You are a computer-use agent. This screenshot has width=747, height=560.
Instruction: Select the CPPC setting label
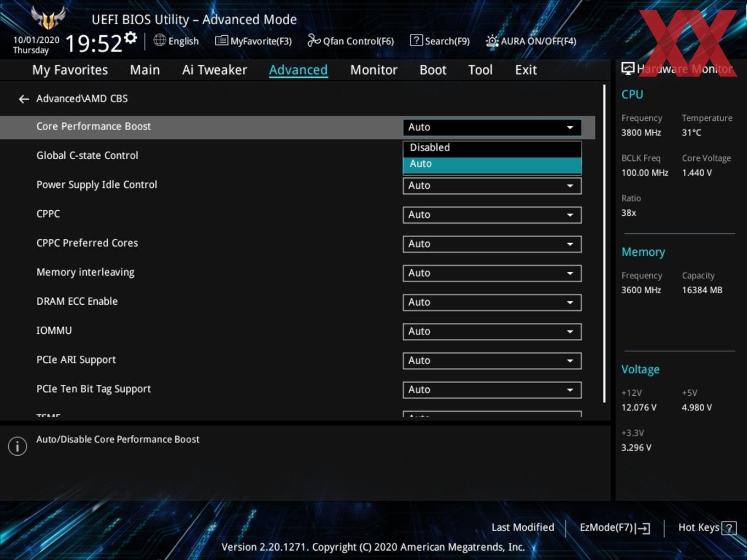(48, 214)
